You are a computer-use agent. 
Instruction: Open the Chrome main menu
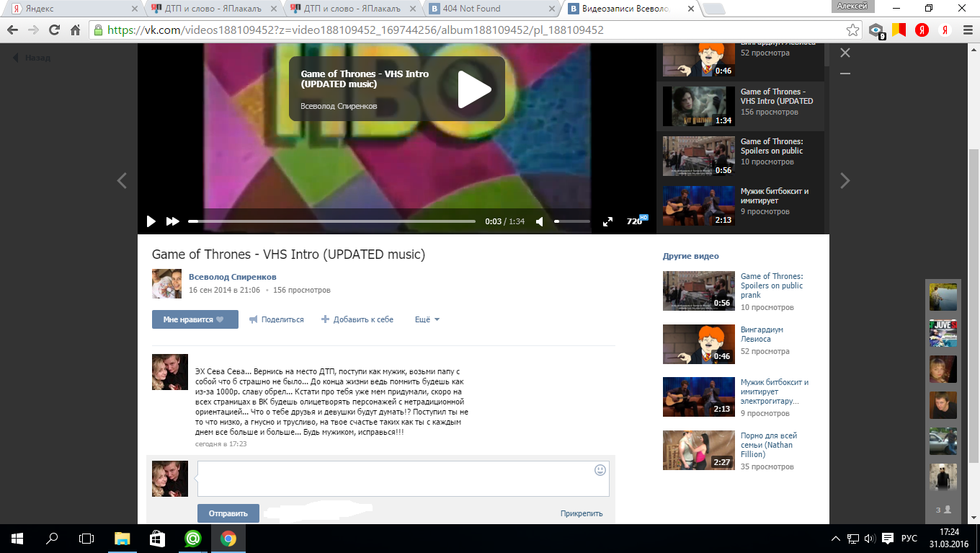967,30
